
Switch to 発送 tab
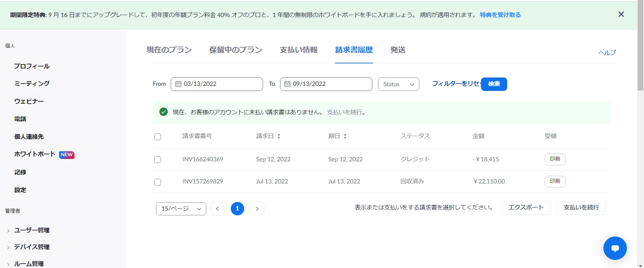(x=398, y=50)
